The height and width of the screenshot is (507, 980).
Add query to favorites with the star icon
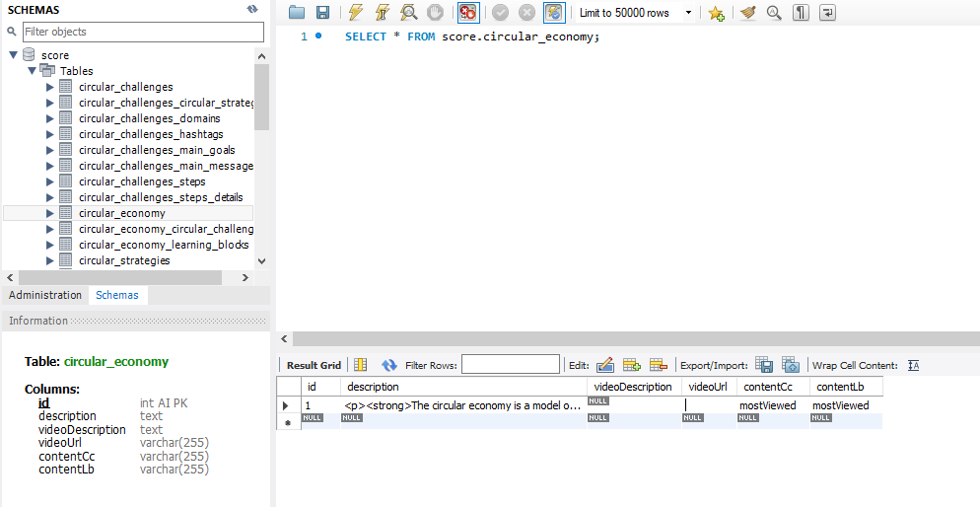717,13
